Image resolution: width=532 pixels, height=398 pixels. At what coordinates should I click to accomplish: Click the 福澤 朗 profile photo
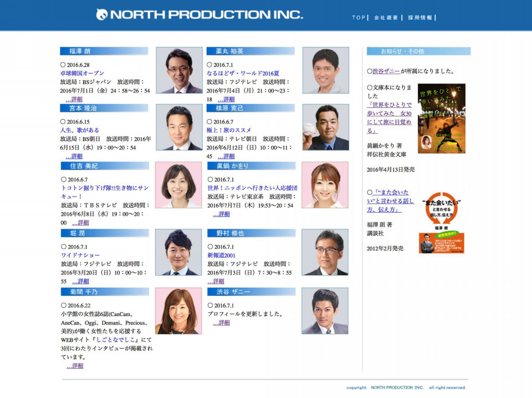(179, 70)
